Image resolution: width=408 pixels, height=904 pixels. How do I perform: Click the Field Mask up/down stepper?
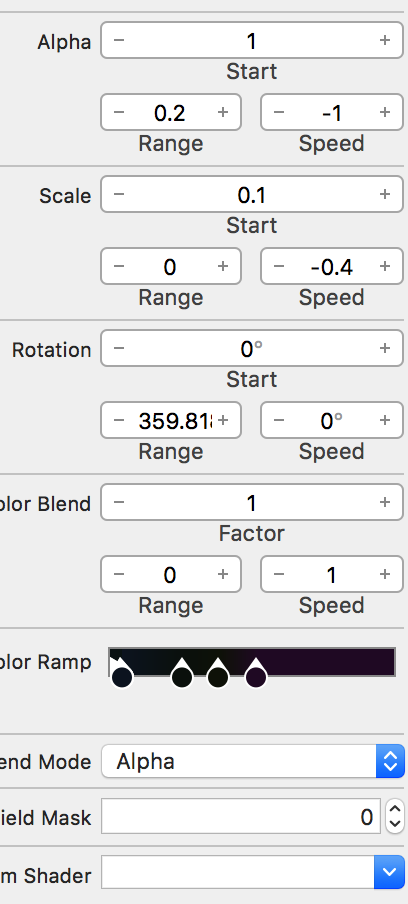coord(395,816)
